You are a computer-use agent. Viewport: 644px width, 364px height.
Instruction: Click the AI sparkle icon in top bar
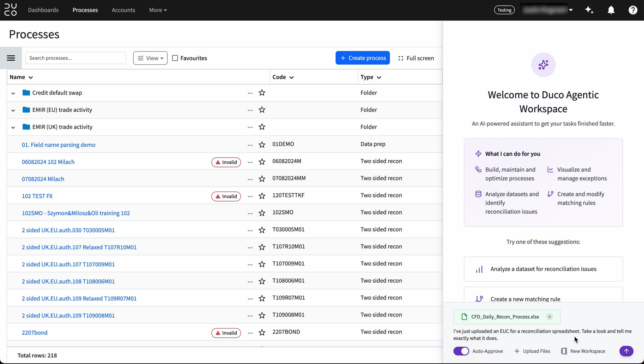(589, 10)
